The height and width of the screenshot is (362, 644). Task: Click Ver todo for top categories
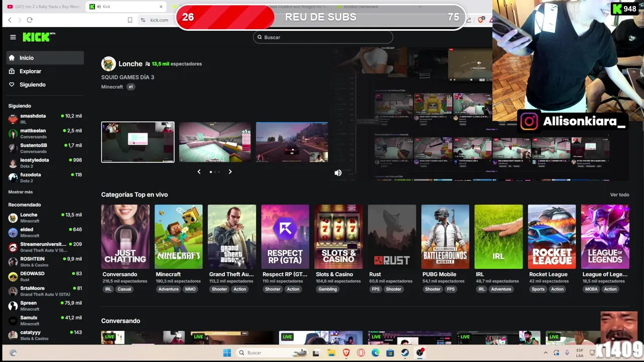pyautogui.click(x=619, y=195)
